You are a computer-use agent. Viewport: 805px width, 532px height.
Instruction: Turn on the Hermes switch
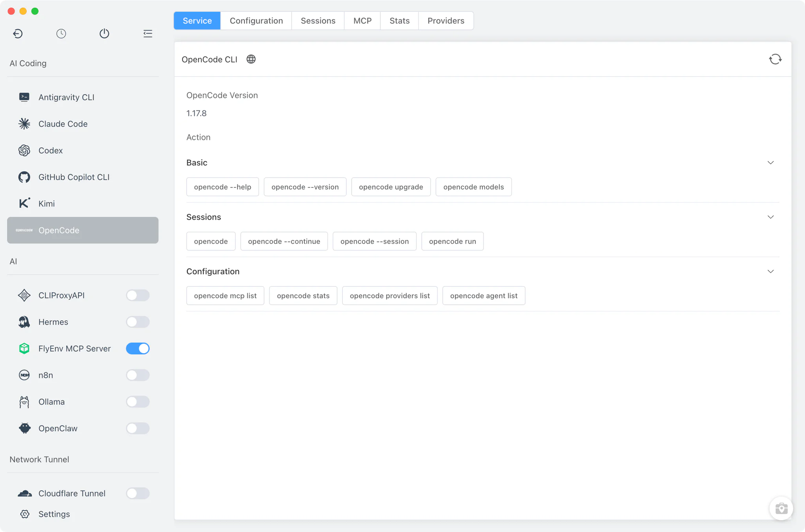138,322
